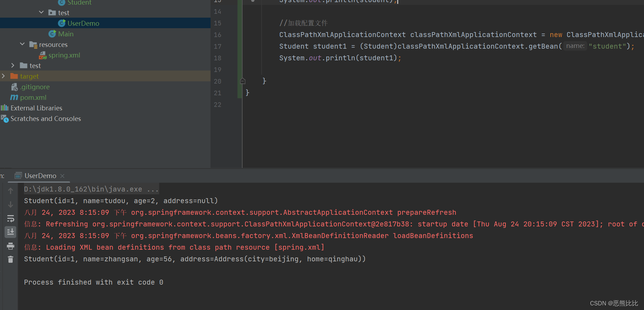644x310 pixels.
Task: Click the UserDemo class icon
Action: point(62,23)
